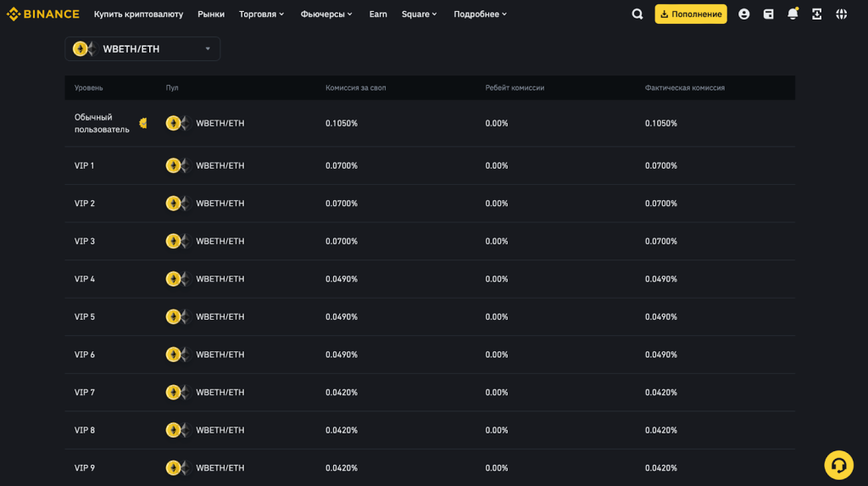
Task: Open the WBETH/ETH pool selector dropdown
Action: tap(142, 49)
